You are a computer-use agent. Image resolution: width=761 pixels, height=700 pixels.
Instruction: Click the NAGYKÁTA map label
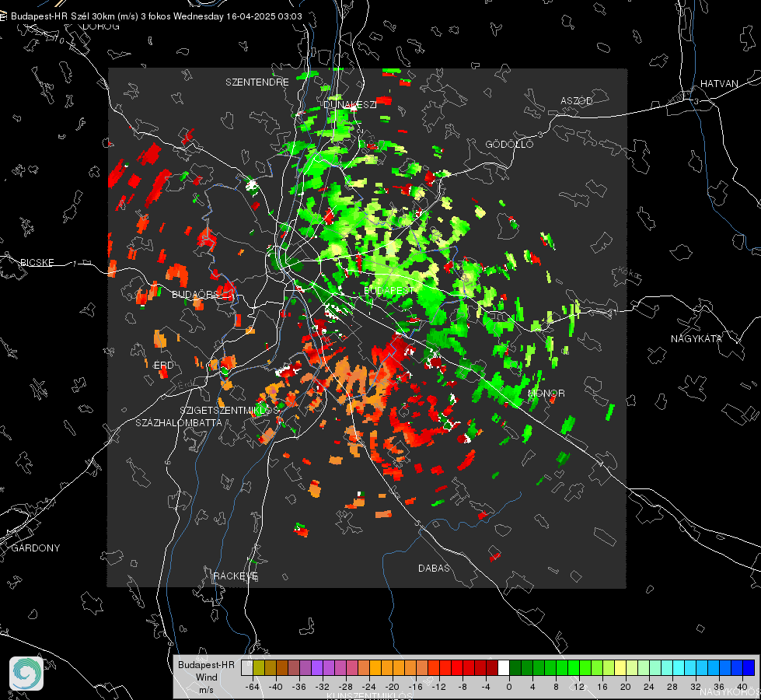pyautogui.click(x=696, y=338)
